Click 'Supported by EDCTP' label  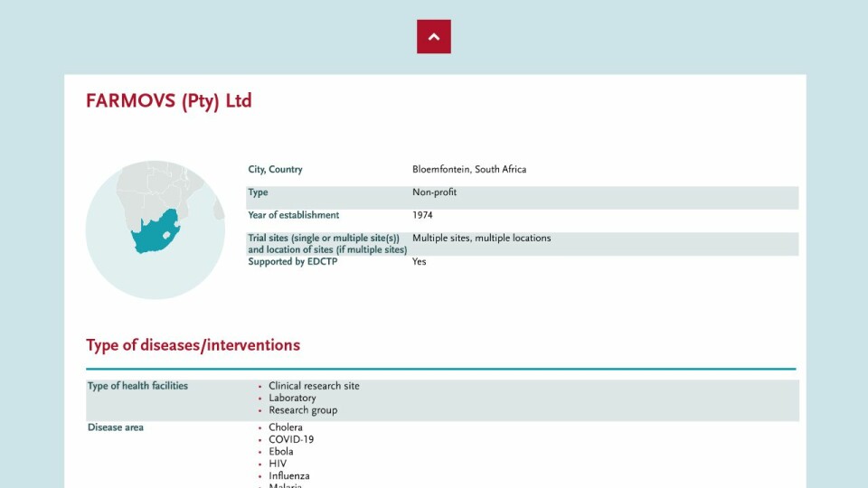(292, 262)
